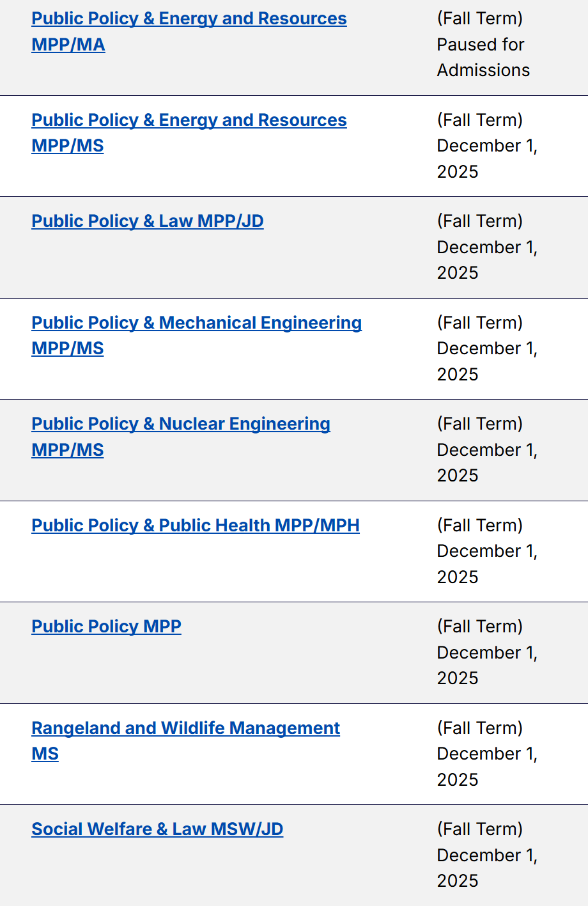The image size is (588, 906).
Task: Click the deadline date in Public Policy MPP row
Action: coord(486,653)
